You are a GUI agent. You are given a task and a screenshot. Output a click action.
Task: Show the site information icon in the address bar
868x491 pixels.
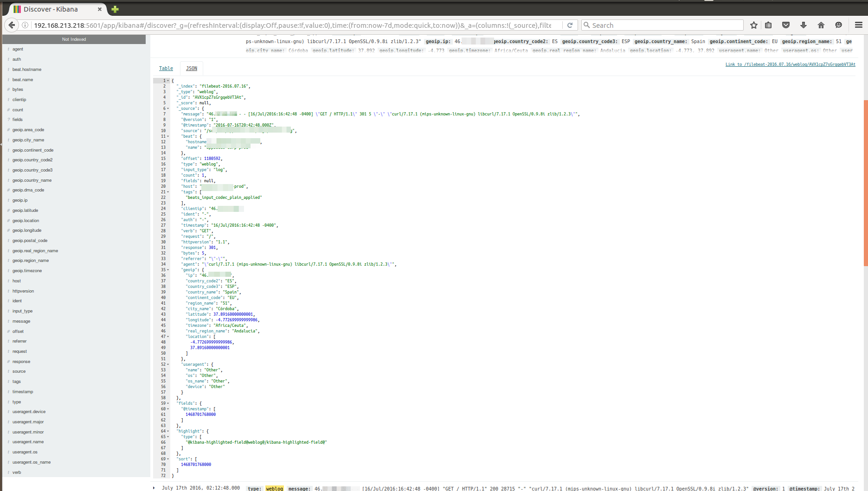tap(26, 25)
